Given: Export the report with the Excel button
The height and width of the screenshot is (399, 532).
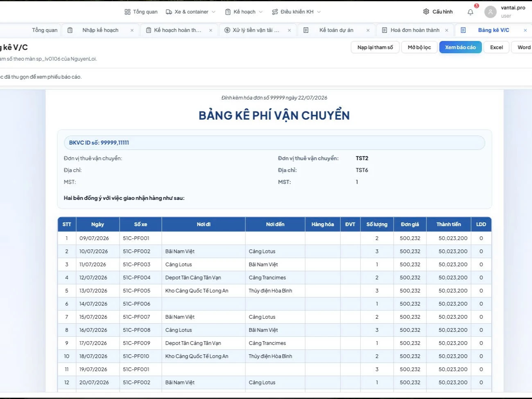Looking at the screenshot, I should pyautogui.click(x=496, y=48).
